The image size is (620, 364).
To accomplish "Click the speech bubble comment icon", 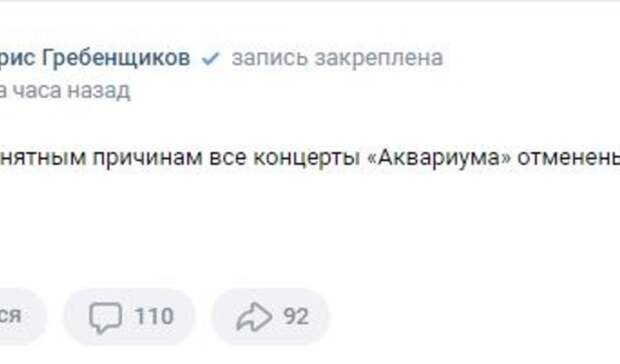I will click(105, 317).
